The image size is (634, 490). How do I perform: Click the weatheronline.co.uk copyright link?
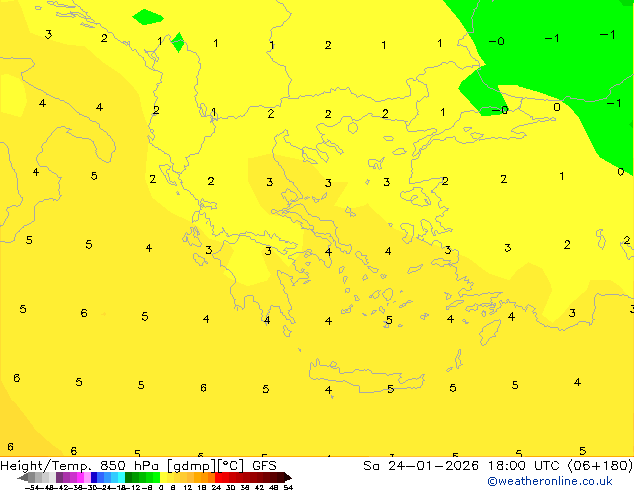click(x=550, y=481)
